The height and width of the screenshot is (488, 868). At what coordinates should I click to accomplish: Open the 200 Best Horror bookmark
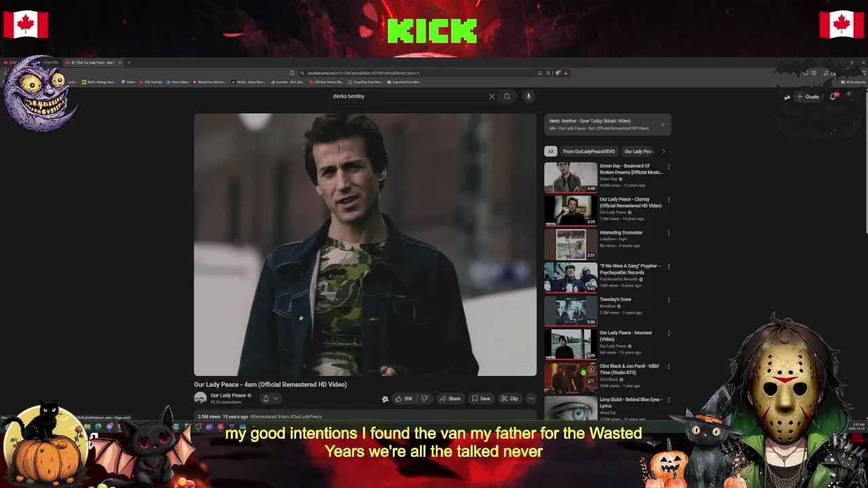coord(327,82)
